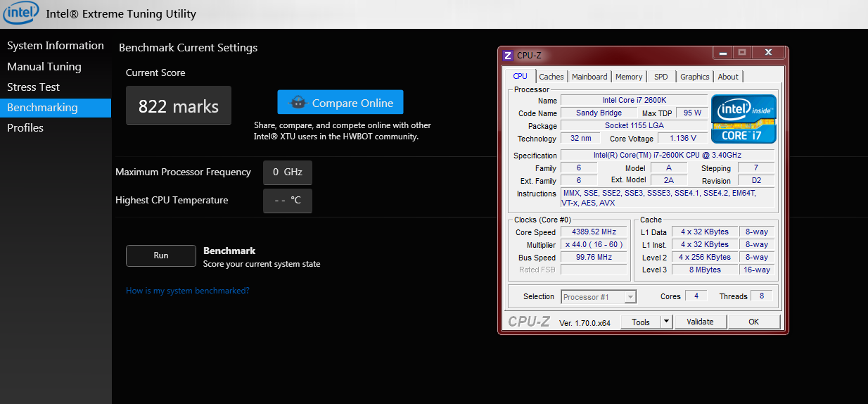Click the Compare Online button

[x=340, y=102]
